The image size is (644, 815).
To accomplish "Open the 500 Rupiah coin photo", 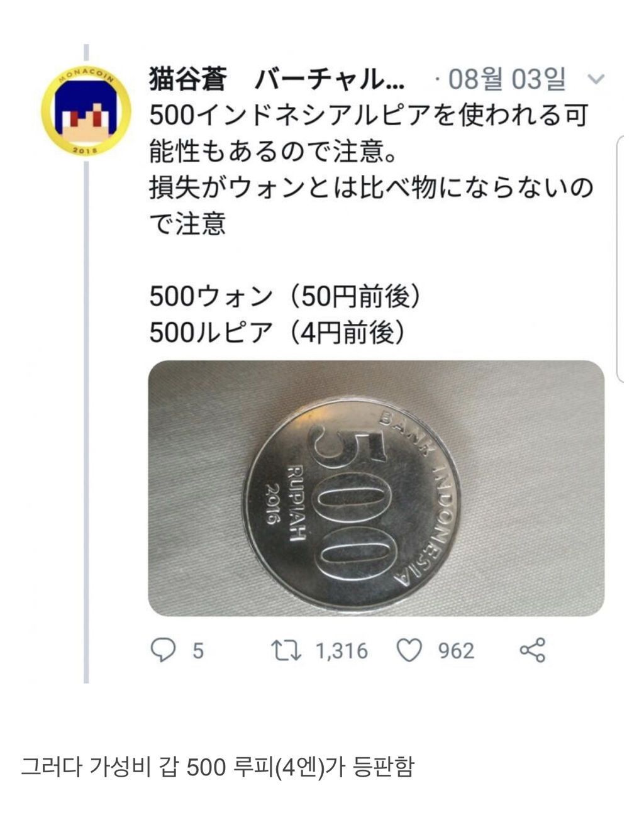I will point(376,488).
